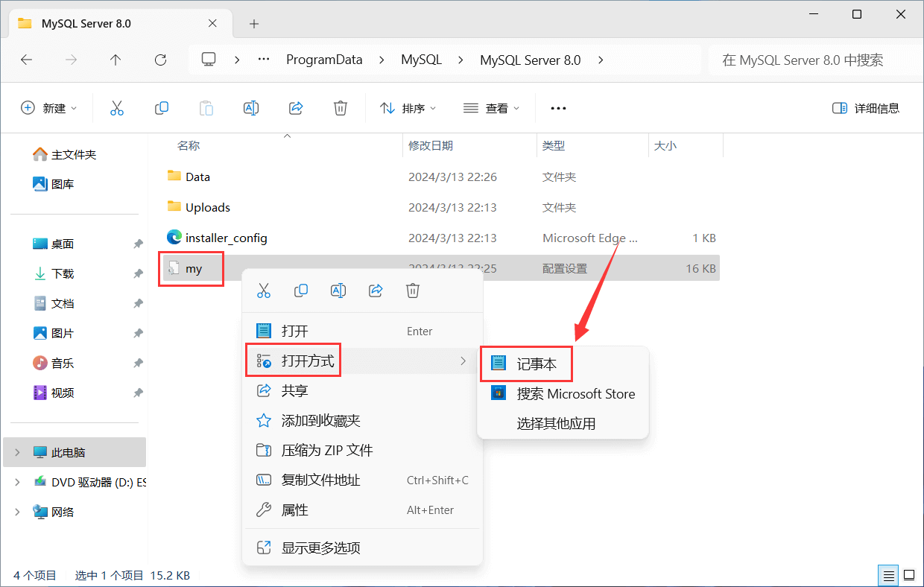This screenshot has width=924, height=587.
Task: Click the Refresh button in the navigation bar
Action: tap(160, 60)
